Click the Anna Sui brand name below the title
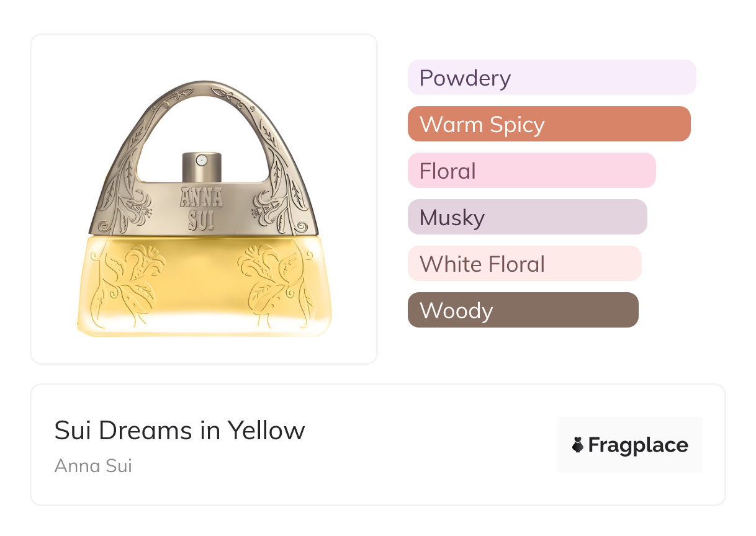This screenshot has height=536, width=756. tap(93, 465)
